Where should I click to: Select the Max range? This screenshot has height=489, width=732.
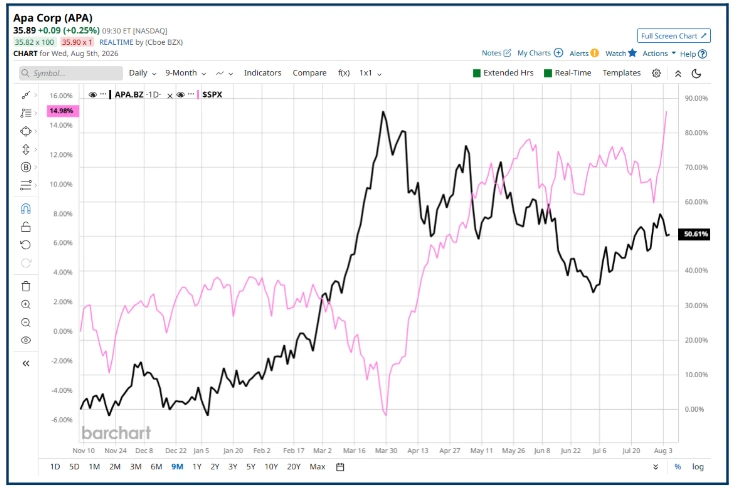[x=317, y=467]
